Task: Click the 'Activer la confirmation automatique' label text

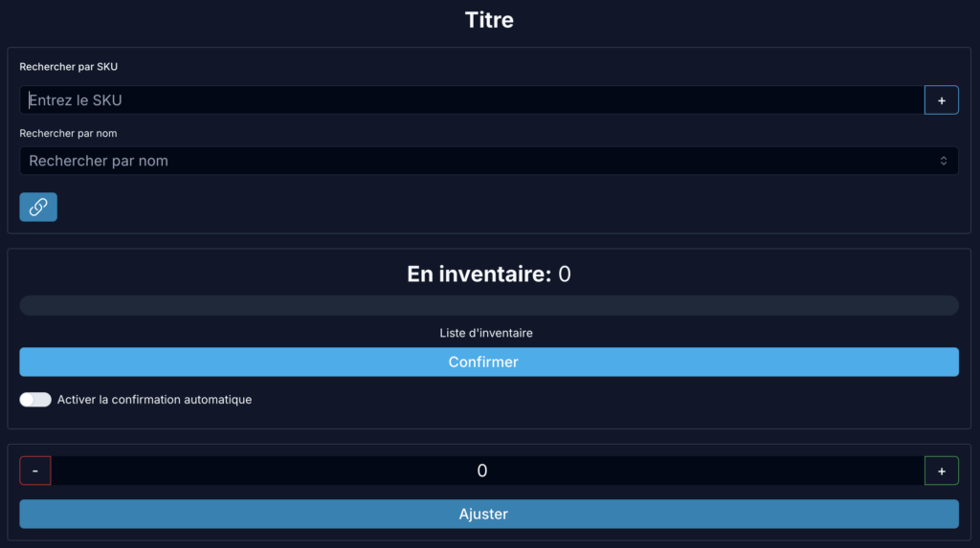Action: point(154,400)
